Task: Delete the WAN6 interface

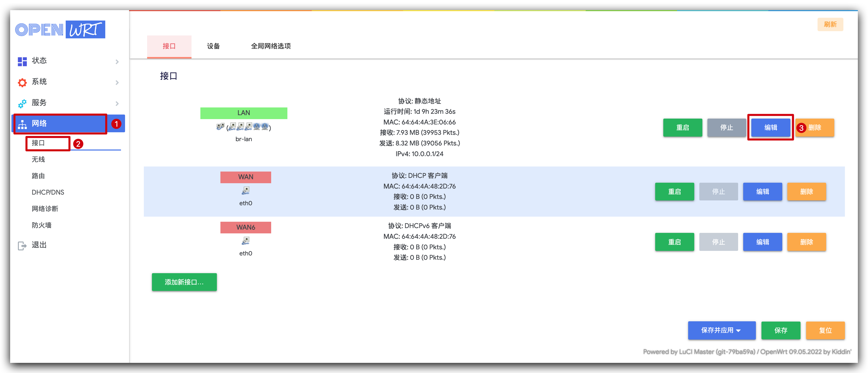Action: point(807,242)
